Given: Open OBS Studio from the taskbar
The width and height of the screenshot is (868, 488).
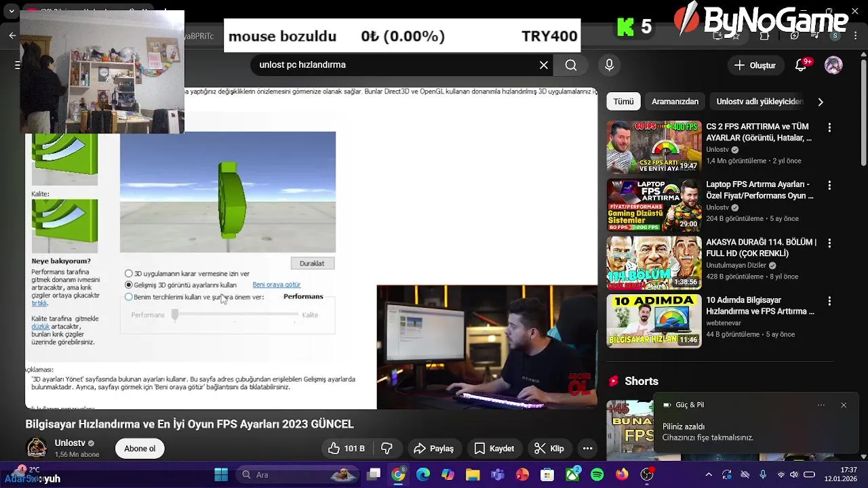Looking at the screenshot, I should 647,475.
